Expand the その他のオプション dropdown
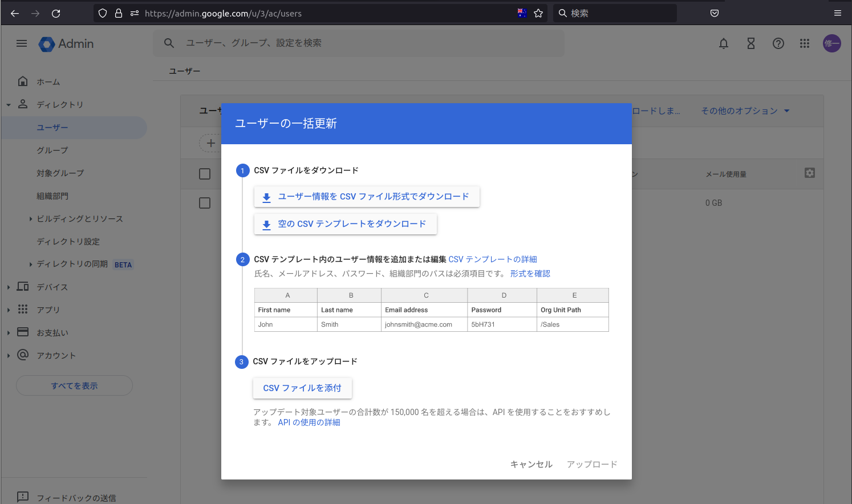 click(x=745, y=111)
